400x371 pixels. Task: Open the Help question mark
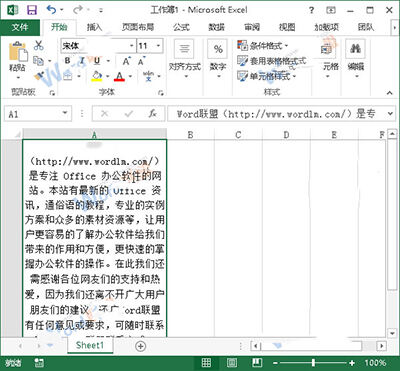coord(311,10)
